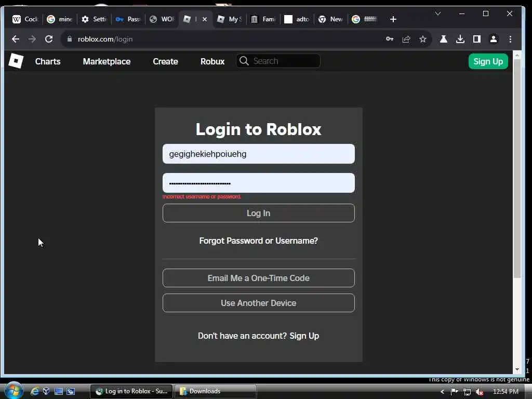Screen dimensions: 532x399
Task: Click the address bar URL roblox.com/login
Action: coord(105,39)
